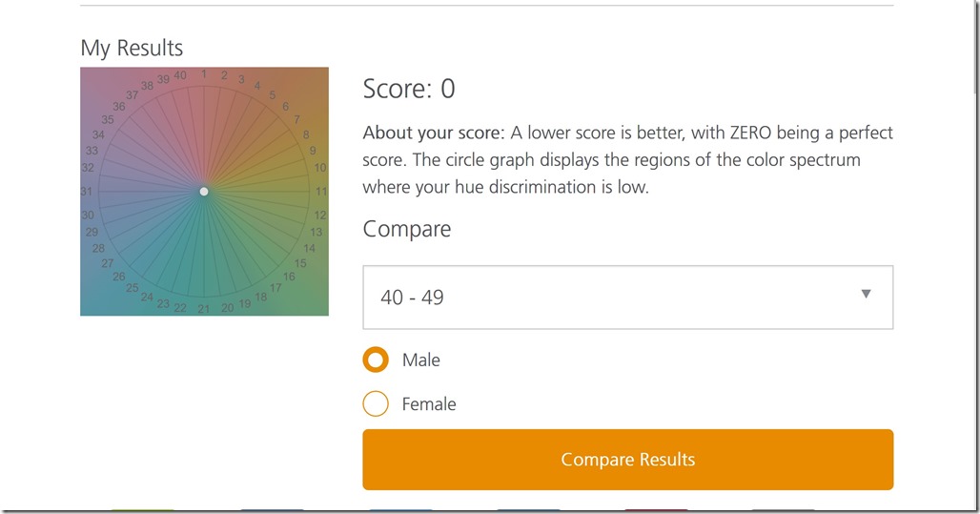
Task: Click number 31 on the circle graph
Action: 87,192
